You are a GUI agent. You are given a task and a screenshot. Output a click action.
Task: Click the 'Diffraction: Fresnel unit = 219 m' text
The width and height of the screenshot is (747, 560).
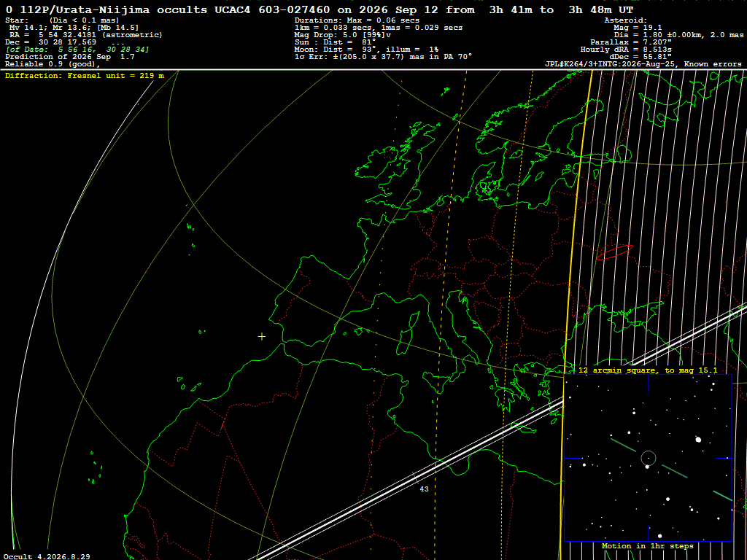85,75
